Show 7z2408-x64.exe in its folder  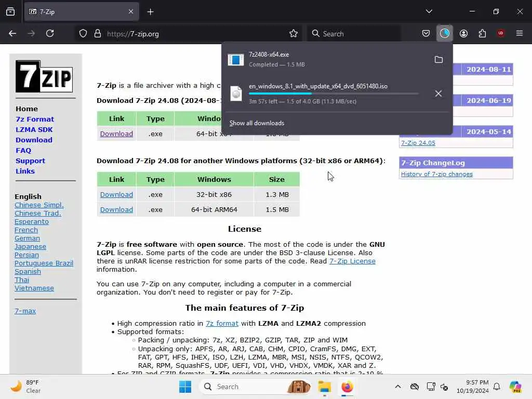(438, 60)
